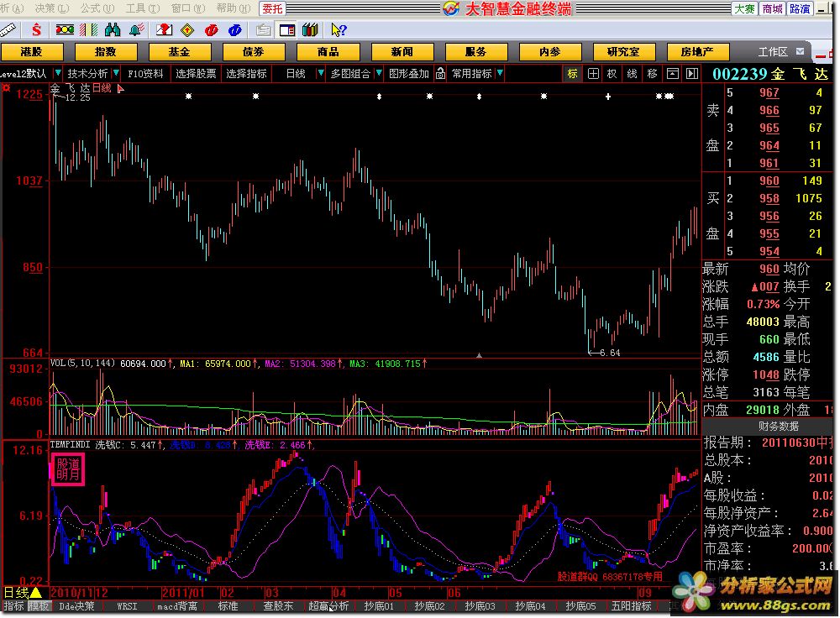The height and width of the screenshot is (618, 840).
Task: Expand the Level2默认 dropdown arrow
Action: pos(58,73)
